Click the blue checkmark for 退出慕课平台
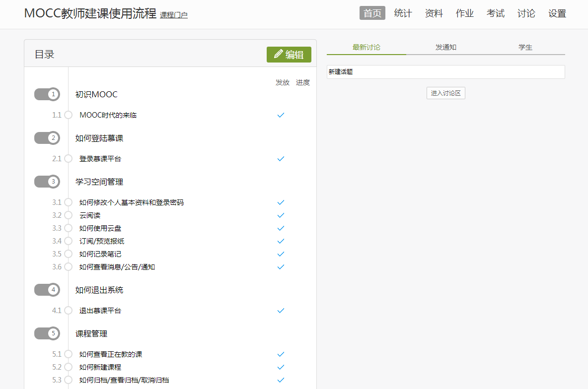 [x=281, y=311]
